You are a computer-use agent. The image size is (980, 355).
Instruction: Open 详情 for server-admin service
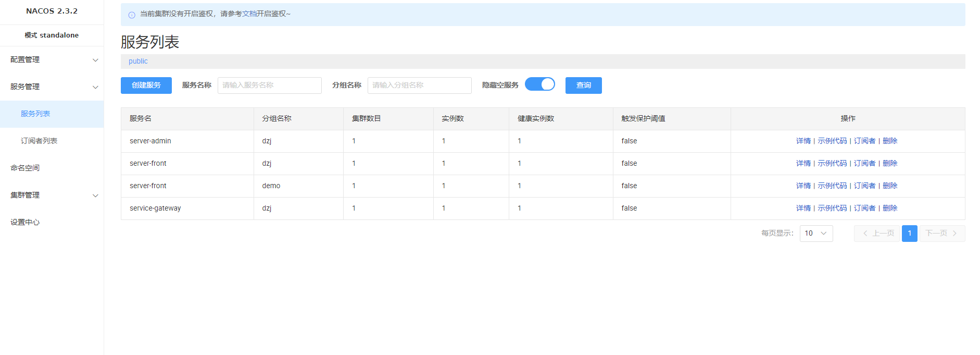pyautogui.click(x=803, y=141)
